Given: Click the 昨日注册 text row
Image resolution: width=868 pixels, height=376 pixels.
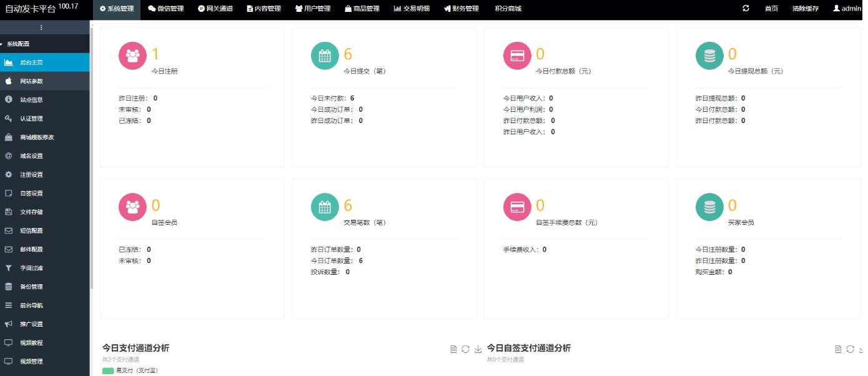Looking at the screenshot, I should coord(138,98).
